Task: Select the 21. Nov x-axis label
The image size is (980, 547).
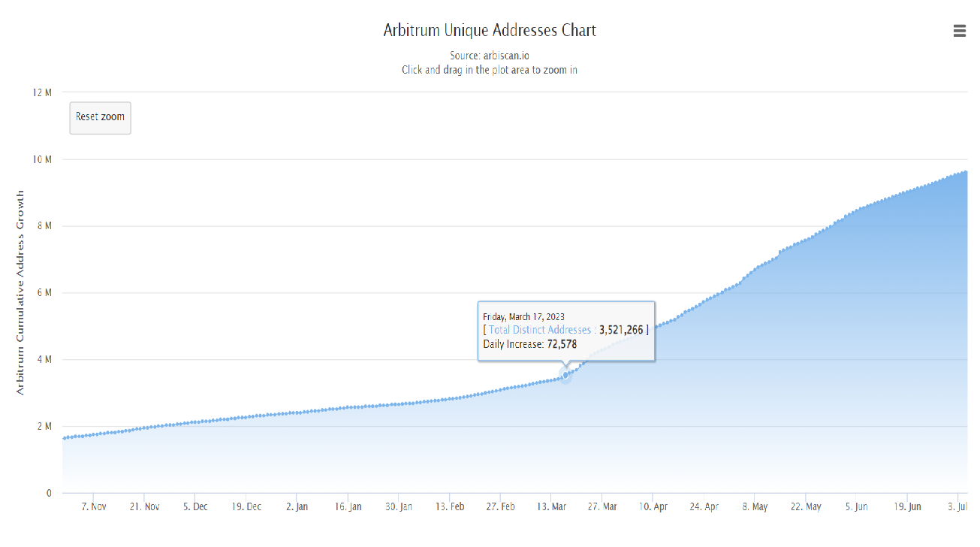Action: (x=144, y=507)
